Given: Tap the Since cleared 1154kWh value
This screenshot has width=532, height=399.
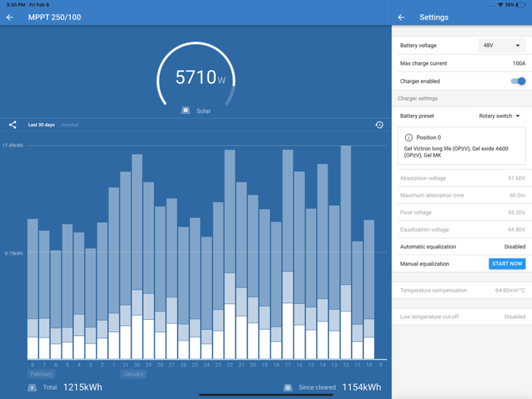Looking at the screenshot, I should coord(362,388).
